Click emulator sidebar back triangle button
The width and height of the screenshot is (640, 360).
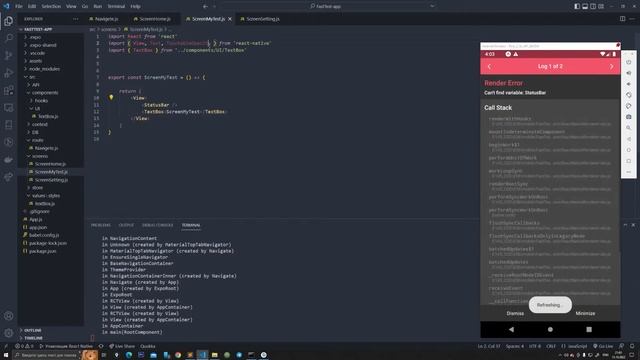pyautogui.click(x=629, y=139)
